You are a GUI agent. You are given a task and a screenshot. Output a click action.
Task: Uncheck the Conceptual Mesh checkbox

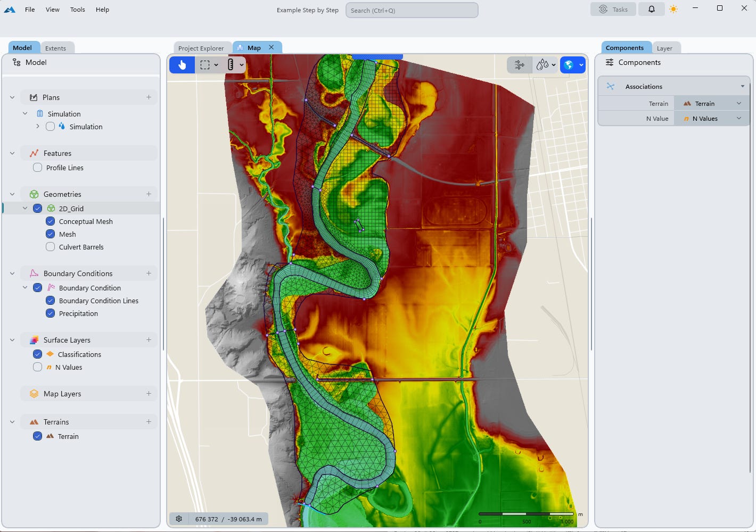coord(50,221)
